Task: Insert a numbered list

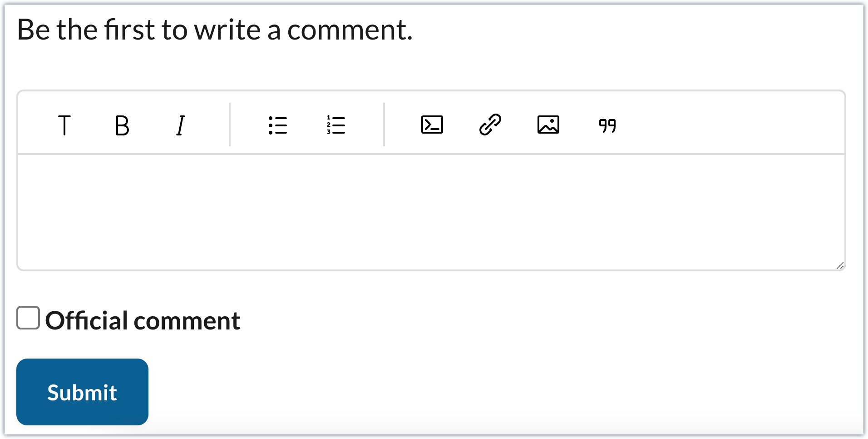Action: (x=336, y=125)
